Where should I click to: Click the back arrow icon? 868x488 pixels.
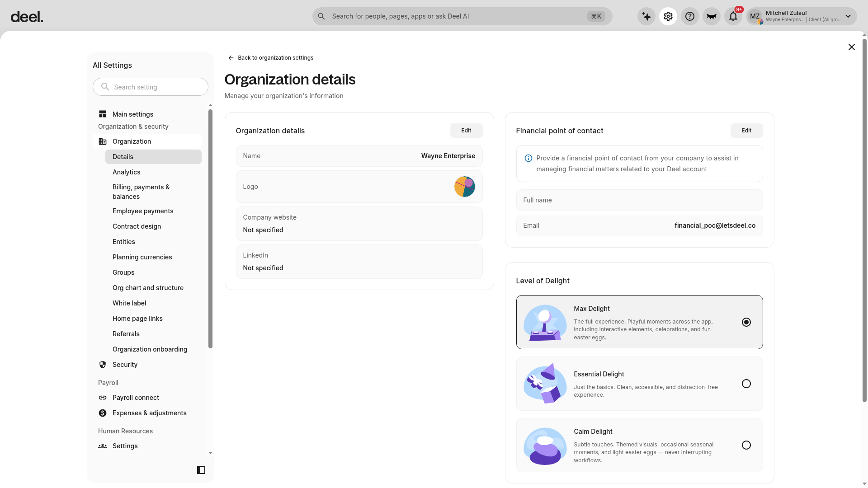click(x=231, y=58)
